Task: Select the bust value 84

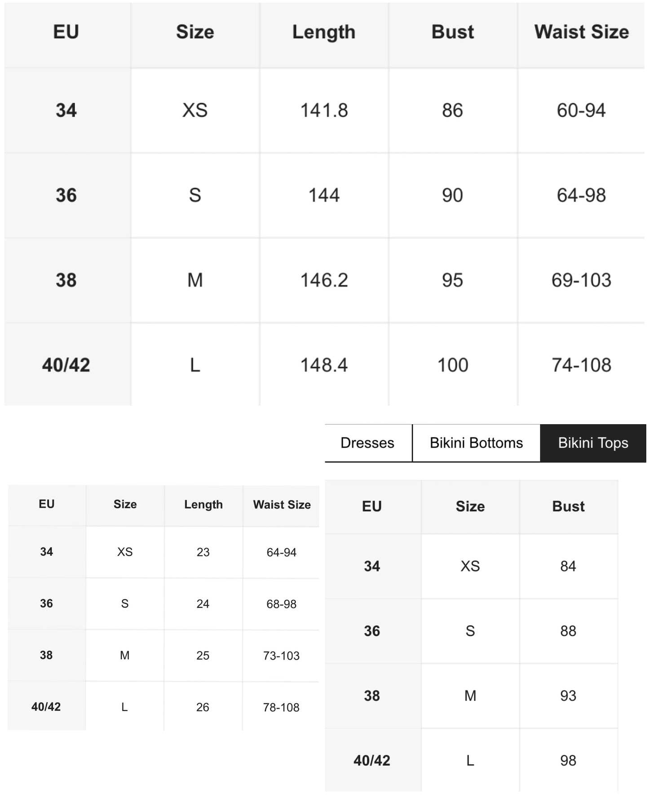Action: [x=568, y=566]
